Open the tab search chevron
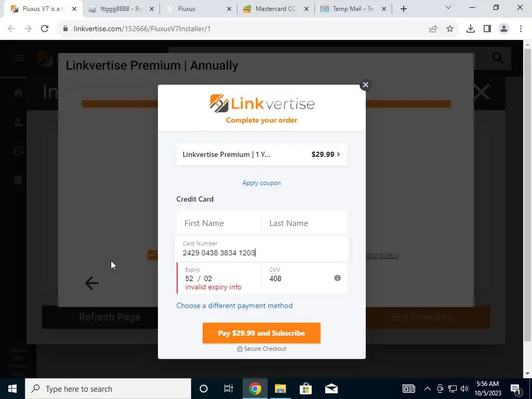This screenshot has width=532, height=399. (448, 7)
